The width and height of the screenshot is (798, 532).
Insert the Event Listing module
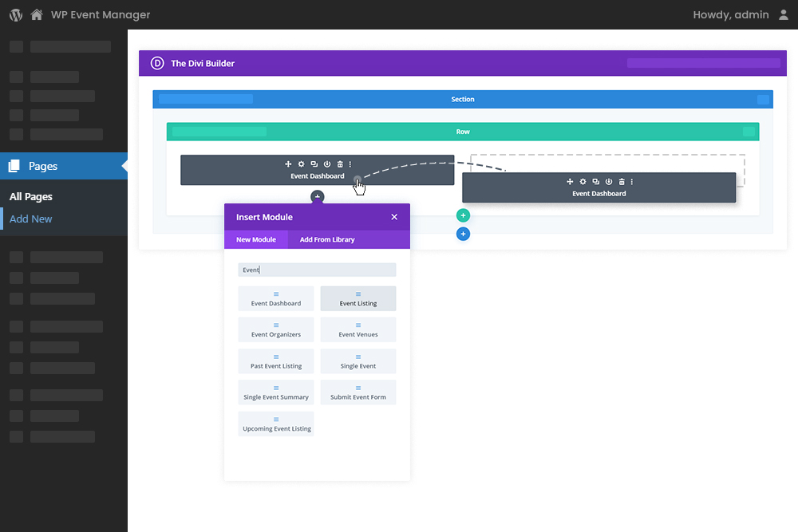pos(358,298)
